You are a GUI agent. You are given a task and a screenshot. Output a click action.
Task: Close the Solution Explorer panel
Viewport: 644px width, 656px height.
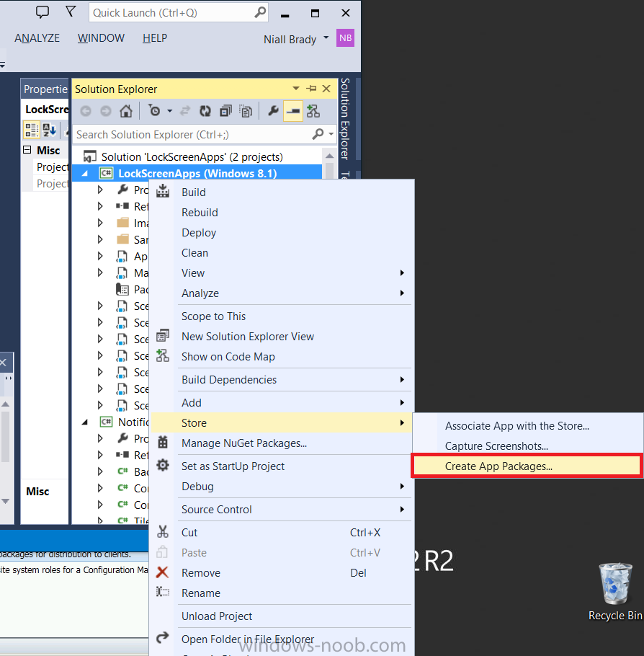coord(326,89)
